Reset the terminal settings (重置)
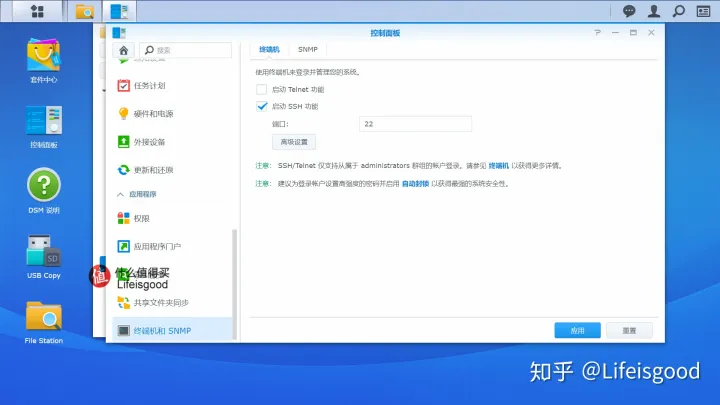The image size is (720, 405). tap(629, 330)
